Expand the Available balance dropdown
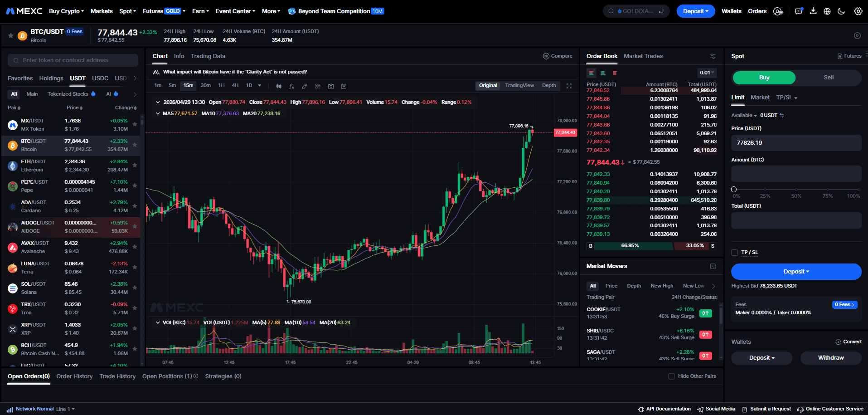 click(x=744, y=116)
